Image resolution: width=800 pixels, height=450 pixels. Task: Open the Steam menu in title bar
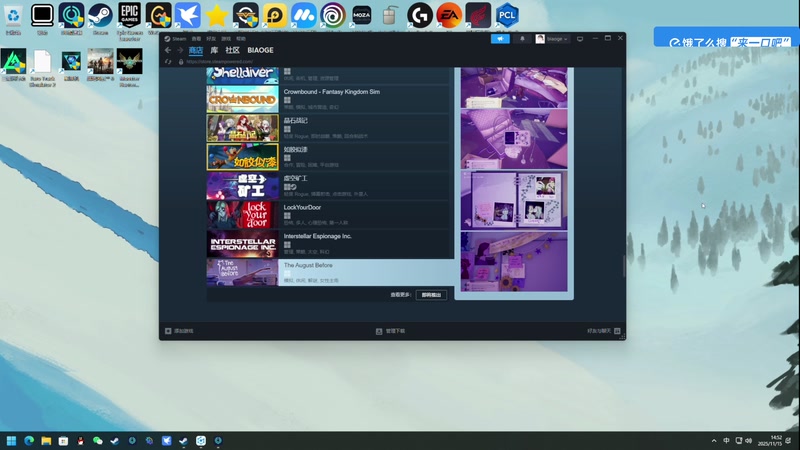click(176, 39)
